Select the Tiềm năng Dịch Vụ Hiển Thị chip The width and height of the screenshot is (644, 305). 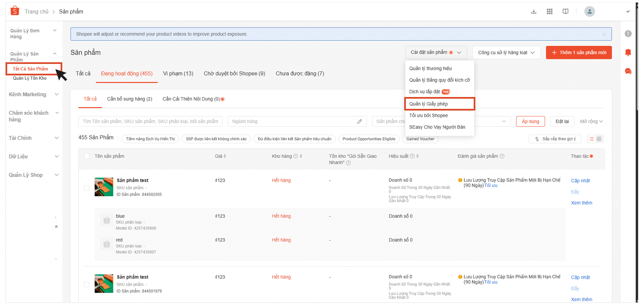(x=150, y=139)
